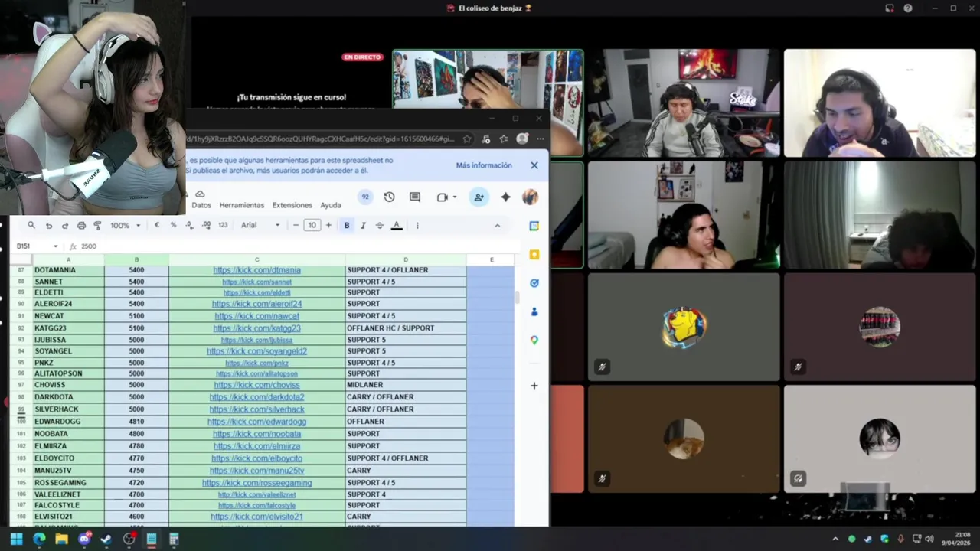Open the comments panel icon
Screen dimensions: 980x551
[415, 197]
